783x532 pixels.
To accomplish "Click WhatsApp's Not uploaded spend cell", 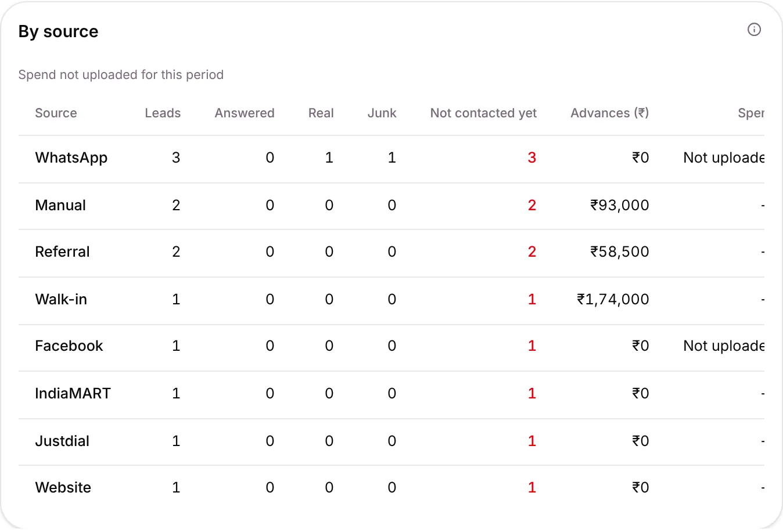I will point(724,158).
